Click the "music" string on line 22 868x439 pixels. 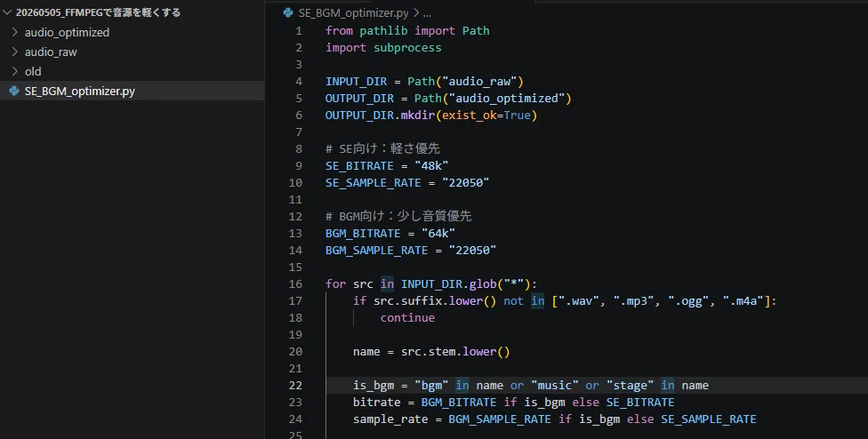tap(555, 386)
